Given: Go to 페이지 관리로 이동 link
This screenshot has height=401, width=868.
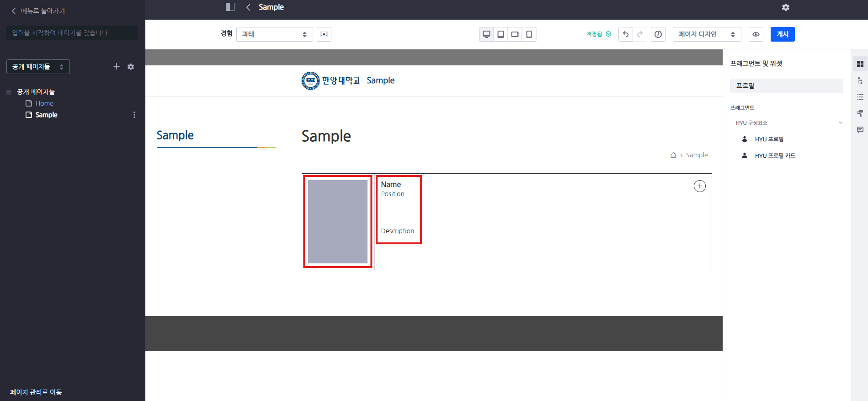Looking at the screenshot, I should 36,392.
